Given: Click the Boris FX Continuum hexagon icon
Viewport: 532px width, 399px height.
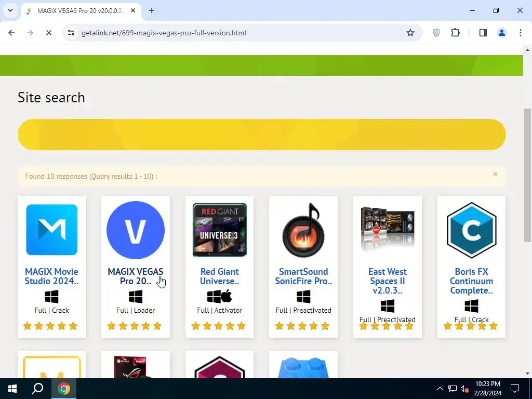Looking at the screenshot, I should (x=471, y=230).
